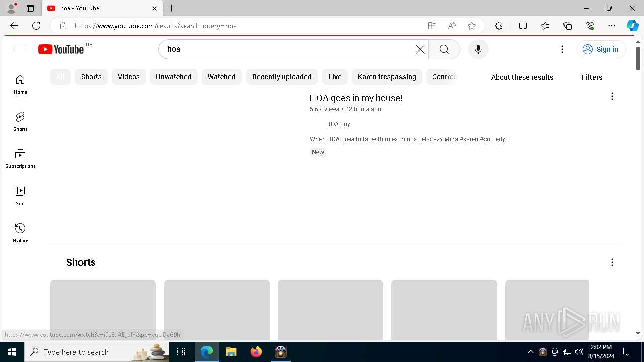Open File Explorer from the taskbar
Image resolution: width=644 pixels, height=362 pixels.
(231, 352)
